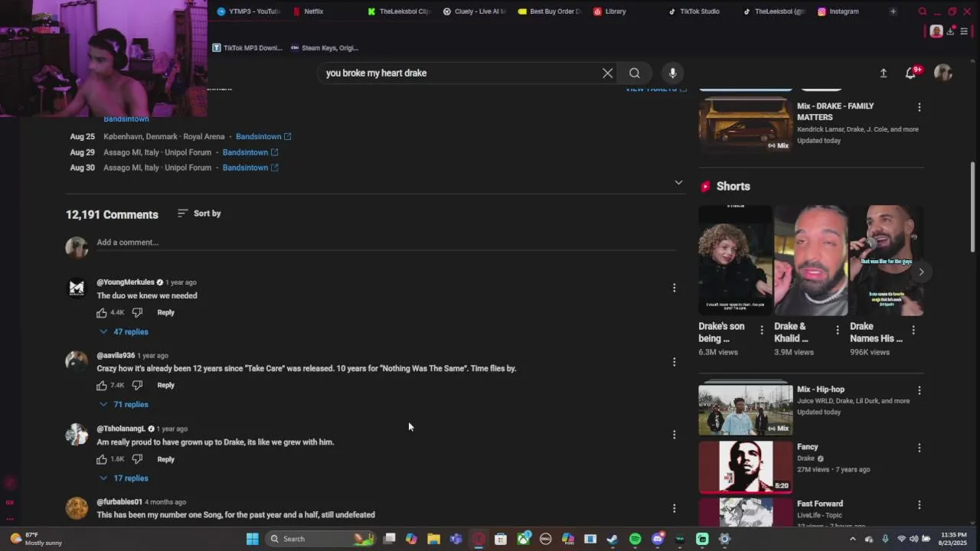
Task: Open options menu for @aavila936 comment
Action: point(674,361)
